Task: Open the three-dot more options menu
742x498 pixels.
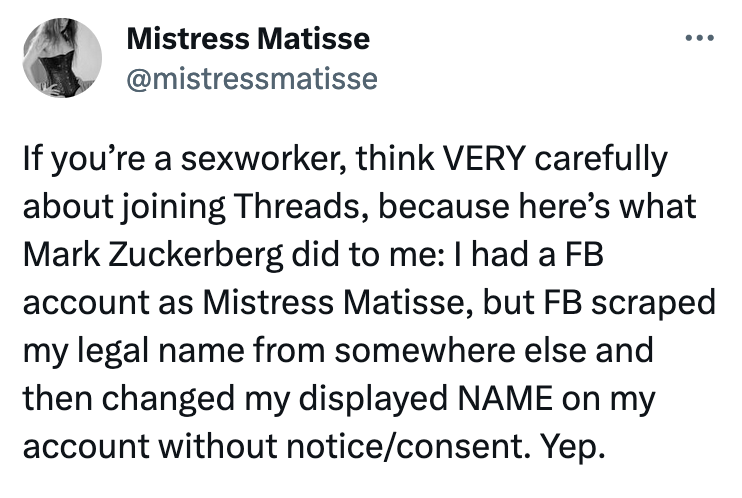Action: click(x=700, y=37)
